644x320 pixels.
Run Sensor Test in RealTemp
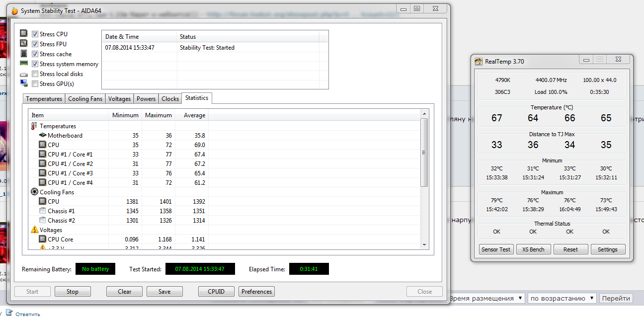point(496,249)
